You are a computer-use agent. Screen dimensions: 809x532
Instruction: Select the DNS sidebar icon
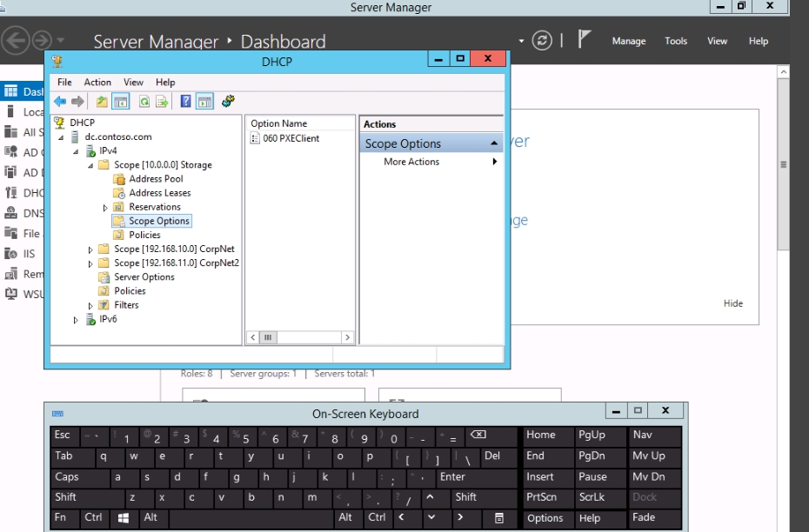[x=10, y=213]
